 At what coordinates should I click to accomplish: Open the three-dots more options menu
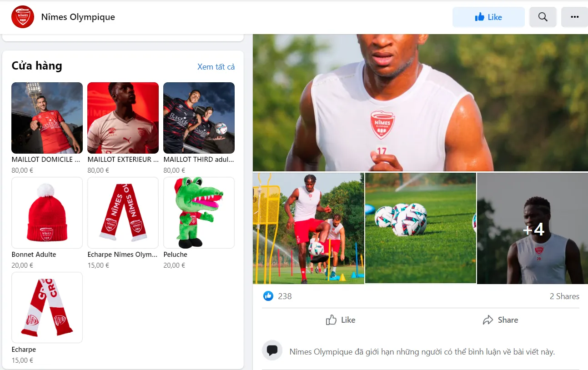(x=574, y=17)
